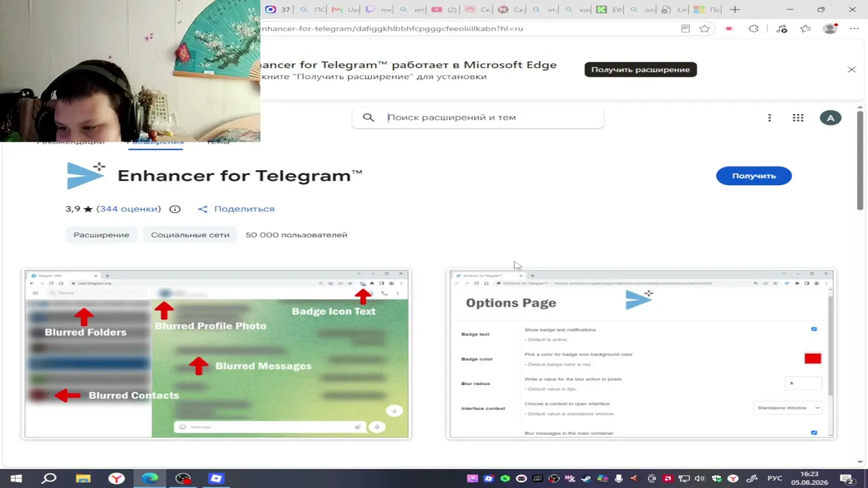Open the three-dot store menu beside the apps grid
Screen dimensions: 868x488
click(x=769, y=118)
